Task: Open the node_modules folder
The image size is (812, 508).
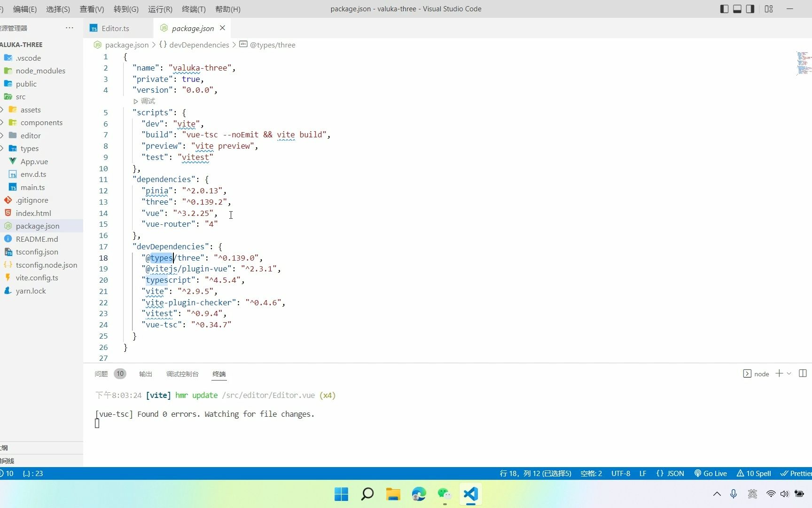Action: pos(40,71)
